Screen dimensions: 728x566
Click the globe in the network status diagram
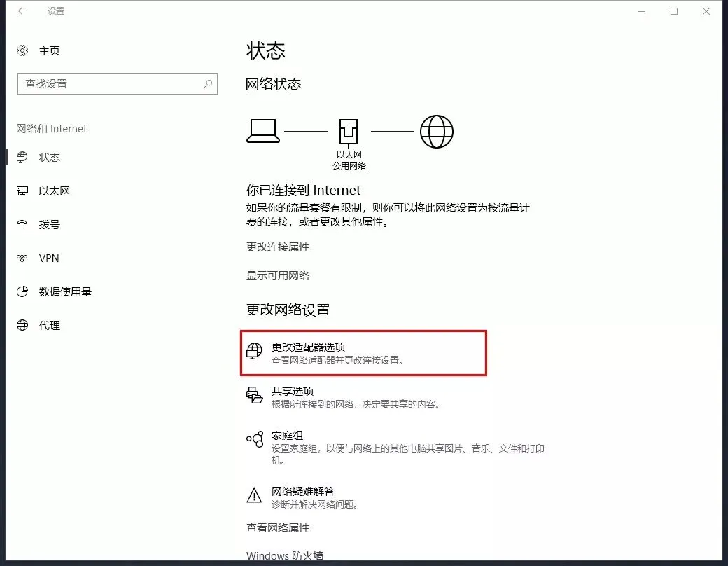tap(437, 131)
